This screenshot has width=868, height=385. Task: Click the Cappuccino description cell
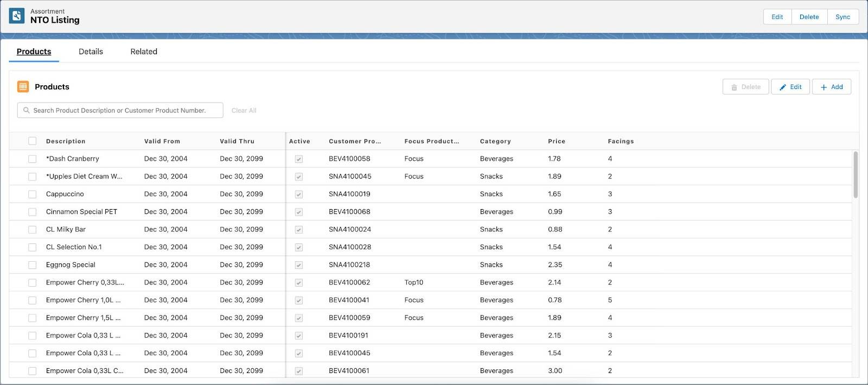65,194
